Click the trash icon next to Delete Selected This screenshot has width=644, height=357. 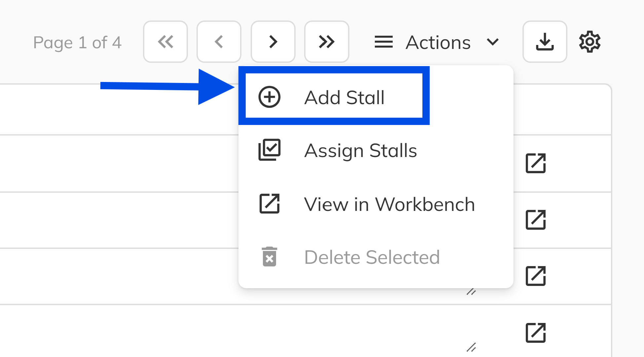269,257
